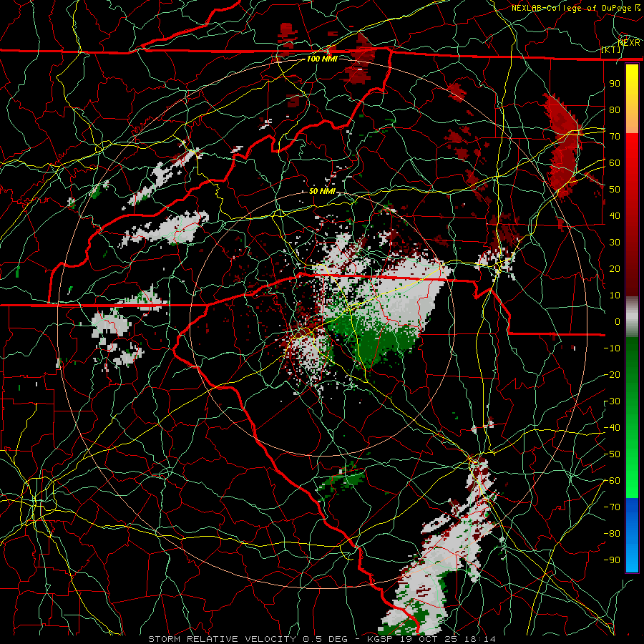Click the positive 10 value on the velocity scale

(x=615, y=296)
